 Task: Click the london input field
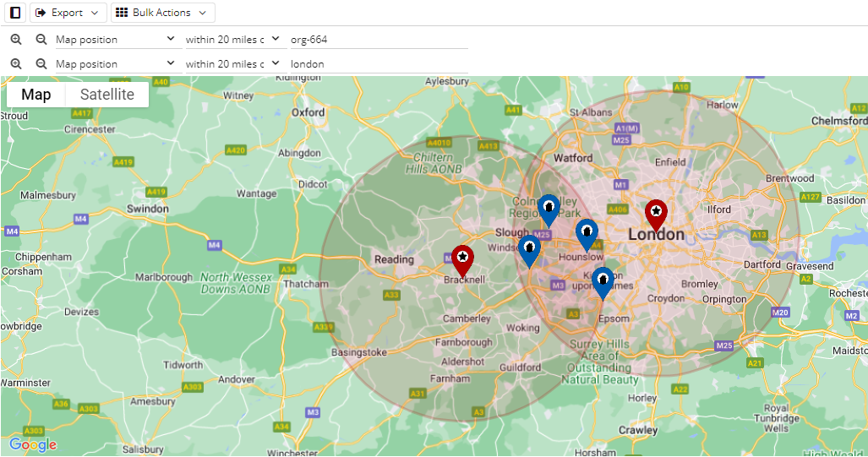pos(379,64)
